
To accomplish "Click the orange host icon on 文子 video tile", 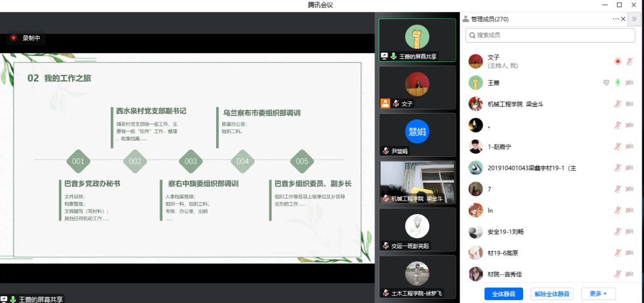I will tap(385, 103).
